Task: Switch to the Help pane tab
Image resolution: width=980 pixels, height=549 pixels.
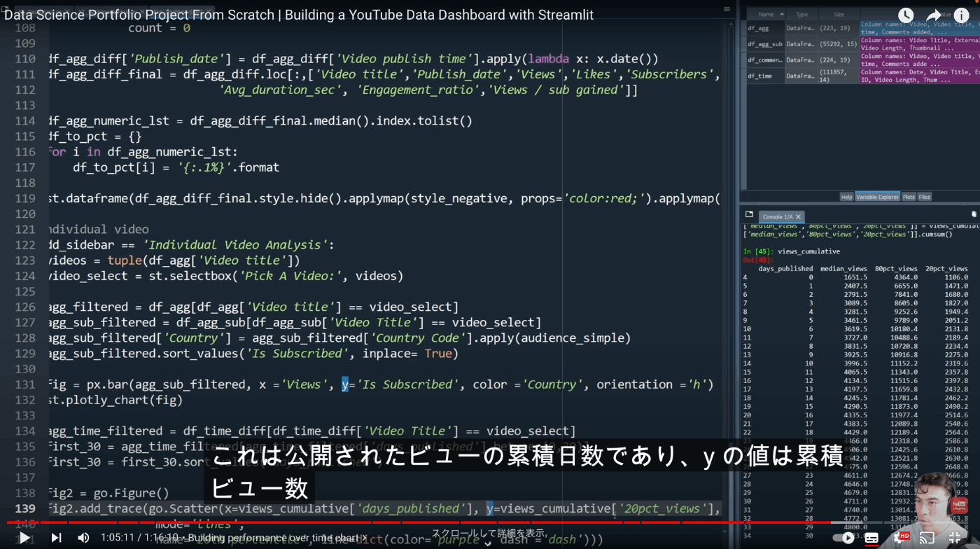Action: [x=846, y=197]
